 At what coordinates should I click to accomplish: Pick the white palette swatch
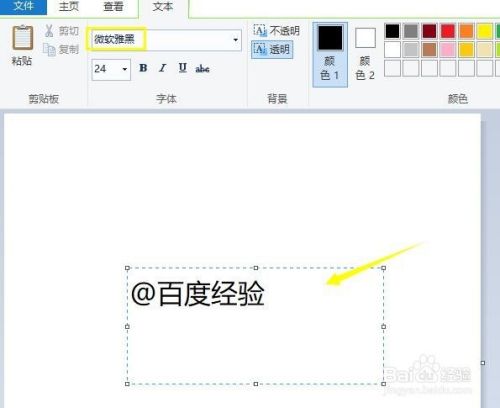coord(392,50)
